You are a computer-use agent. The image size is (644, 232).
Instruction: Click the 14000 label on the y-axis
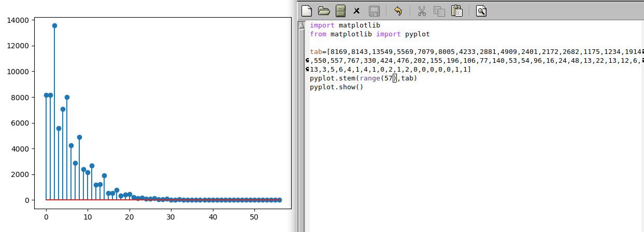pyautogui.click(x=20, y=20)
